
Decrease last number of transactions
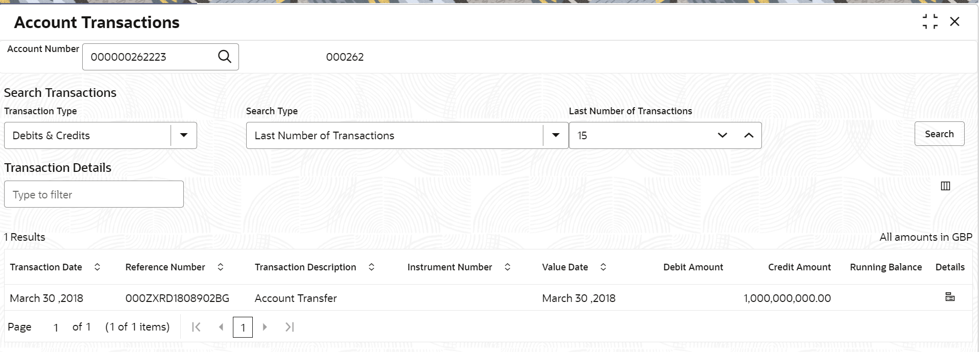722,136
